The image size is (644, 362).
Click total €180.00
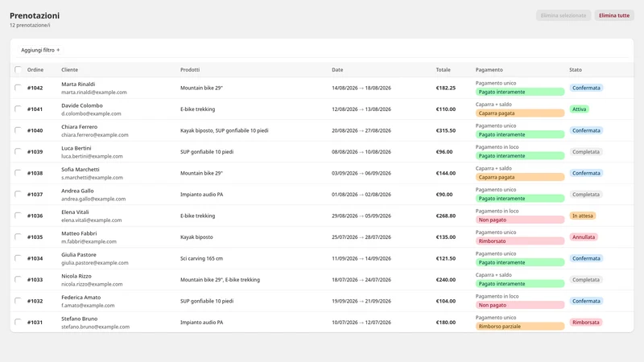click(x=446, y=323)
